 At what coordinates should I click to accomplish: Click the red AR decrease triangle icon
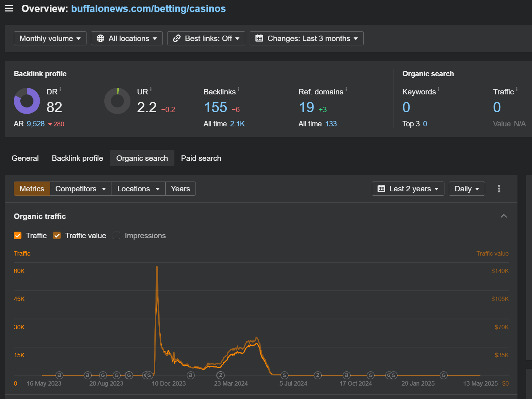pos(50,124)
